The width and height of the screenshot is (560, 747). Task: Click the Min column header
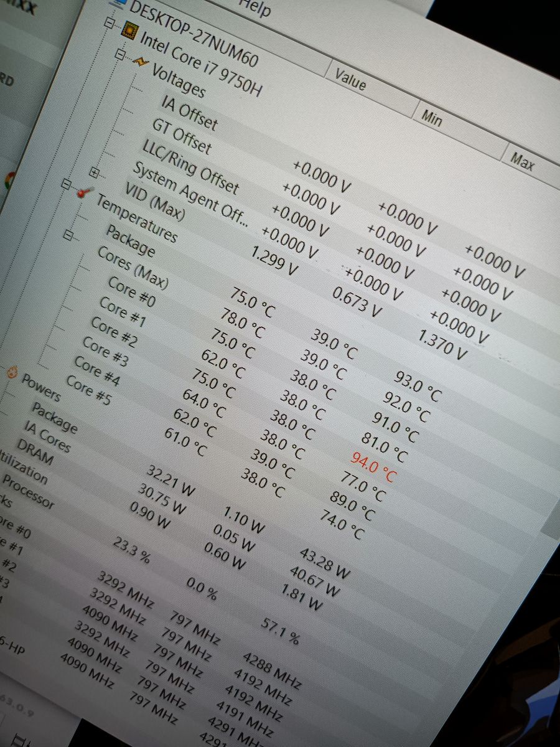(x=432, y=118)
